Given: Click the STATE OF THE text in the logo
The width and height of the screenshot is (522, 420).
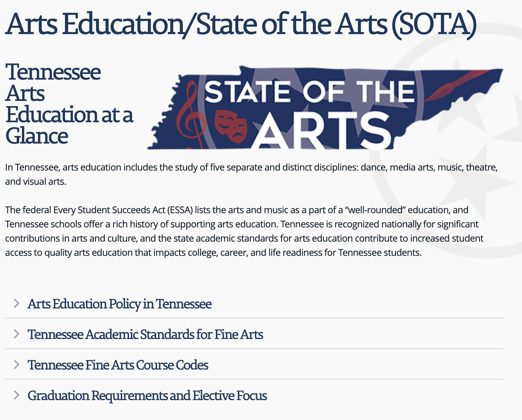Looking at the screenshot, I should [x=310, y=91].
